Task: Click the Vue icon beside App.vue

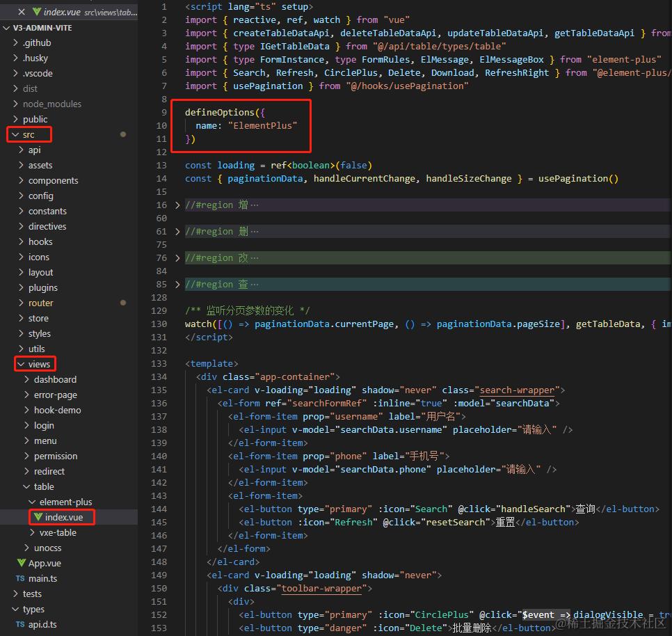Action: (x=22, y=563)
